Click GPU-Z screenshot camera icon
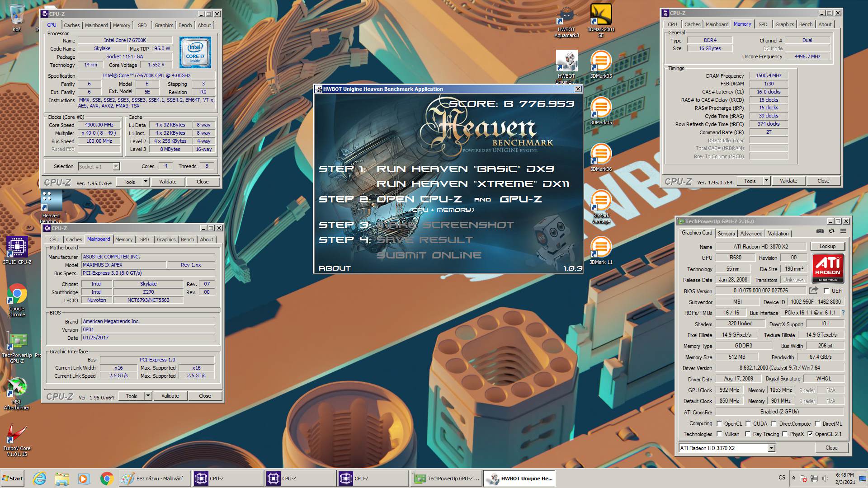 point(820,231)
